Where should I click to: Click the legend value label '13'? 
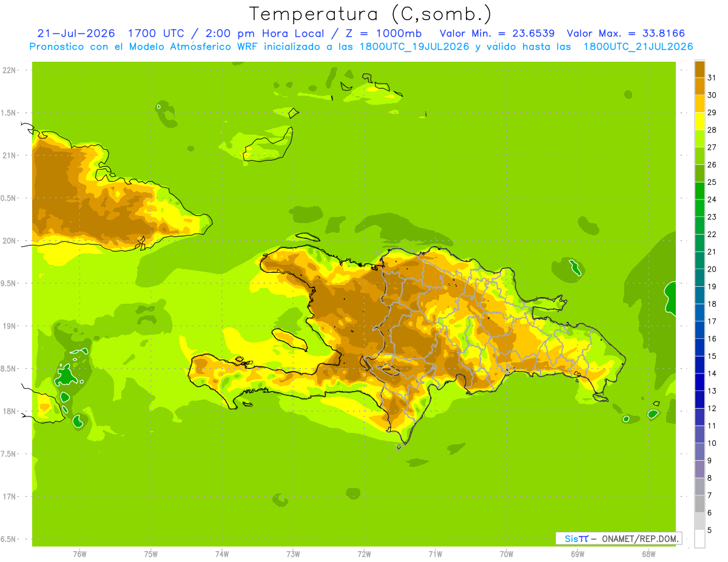(712, 391)
